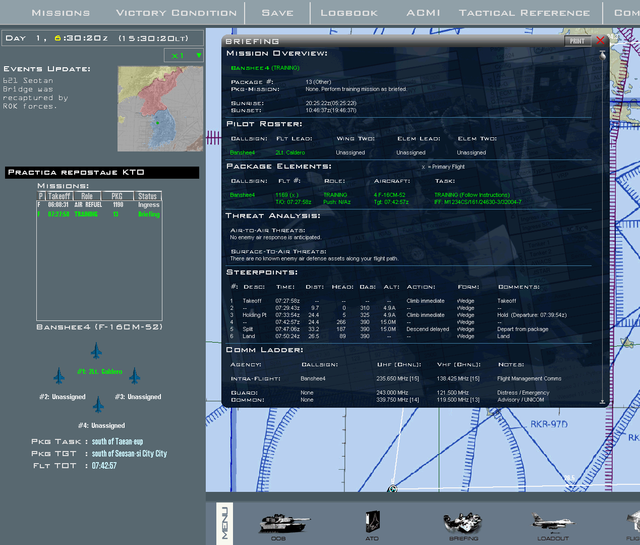Click the steerpoint marker on the map
This screenshot has width=640, height=545.
pos(393,488)
